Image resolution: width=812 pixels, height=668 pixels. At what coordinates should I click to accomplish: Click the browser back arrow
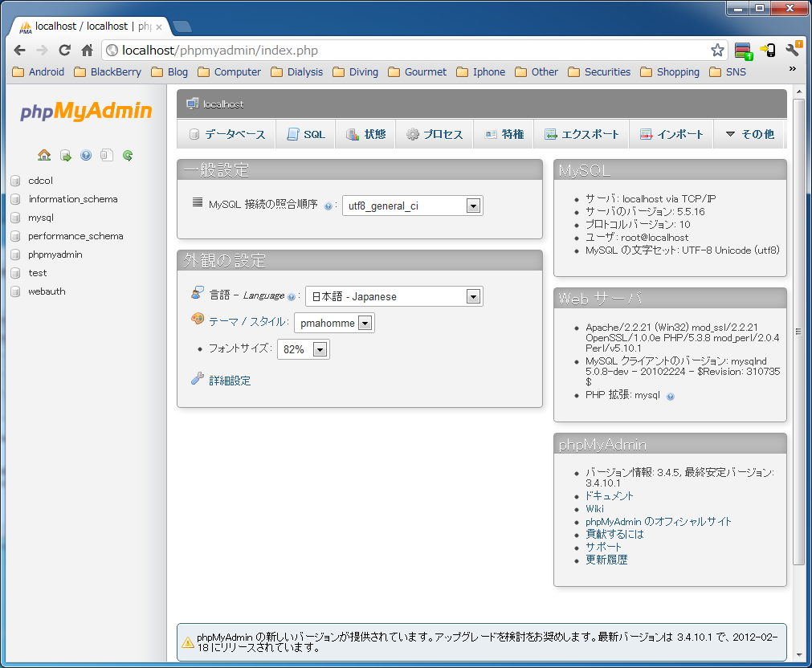pos(20,51)
